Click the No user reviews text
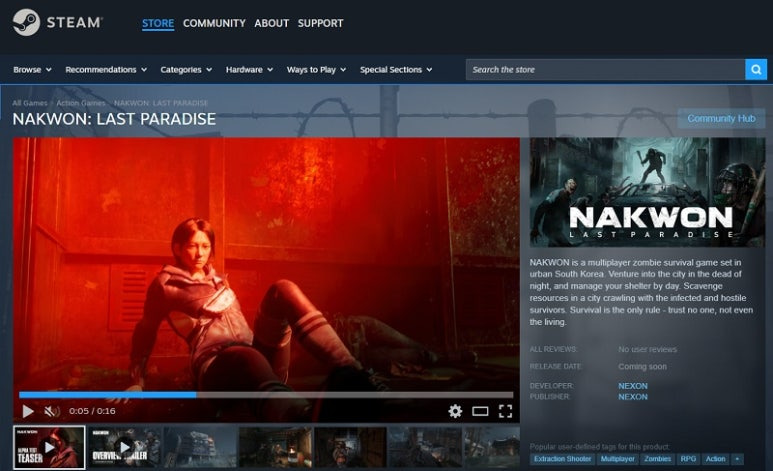The image size is (773, 471). [x=647, y=349]
